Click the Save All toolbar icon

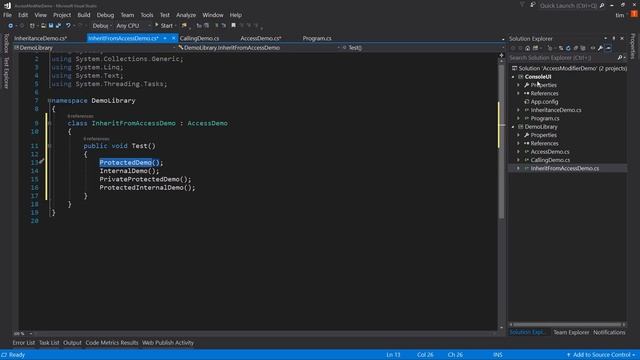[58, 26]
